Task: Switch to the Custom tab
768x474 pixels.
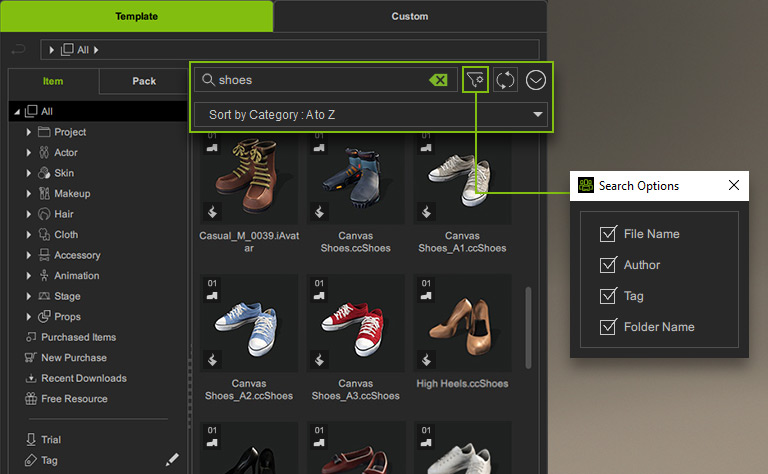Action: click(410, 16)
